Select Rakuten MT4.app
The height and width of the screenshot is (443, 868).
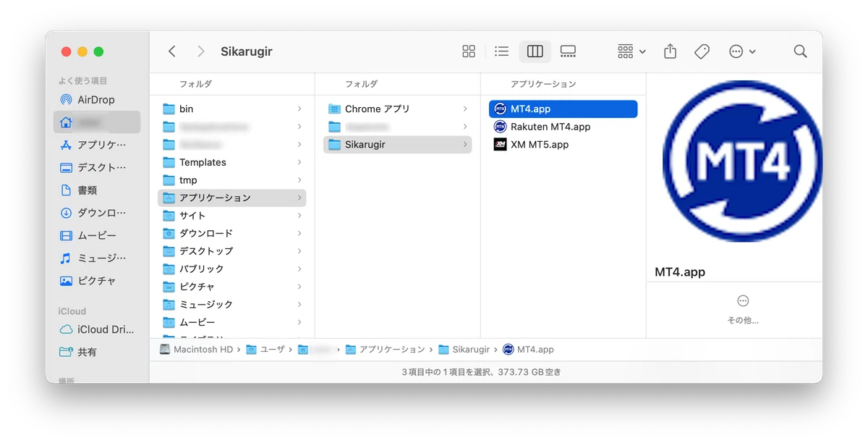(x=563, y=127)
